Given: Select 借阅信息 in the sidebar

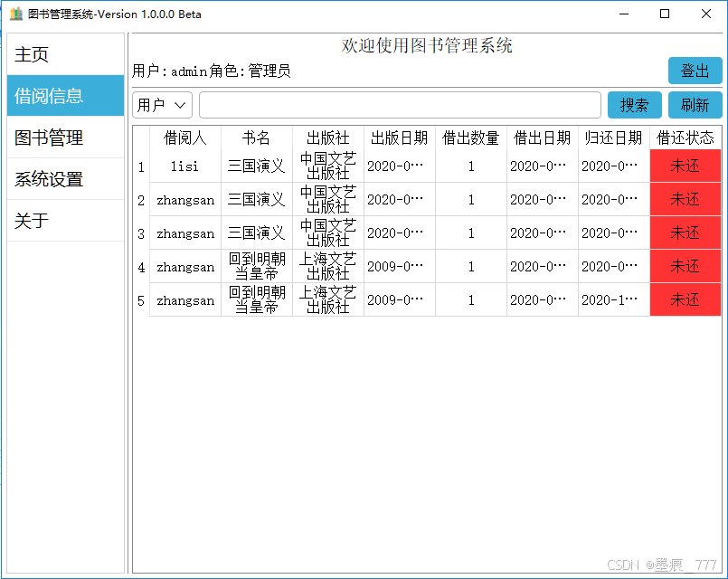Looking at the screenshot, I should (65, 96).
